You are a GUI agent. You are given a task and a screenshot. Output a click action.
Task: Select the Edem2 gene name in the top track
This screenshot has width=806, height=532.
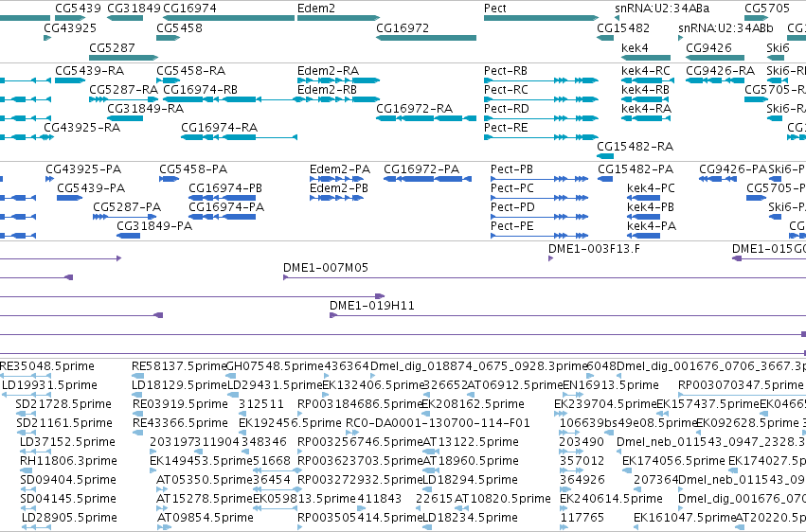pos(316,9)
